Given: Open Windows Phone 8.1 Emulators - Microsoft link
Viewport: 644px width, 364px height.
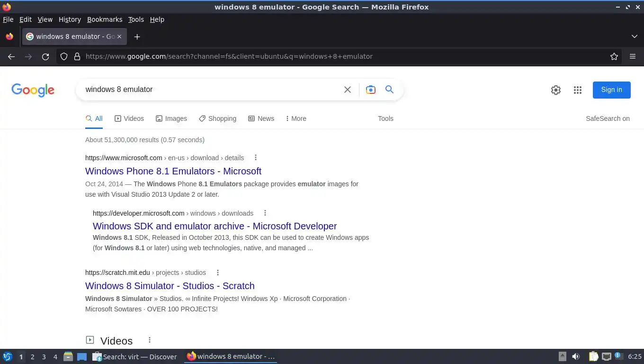Looking at the screenshot, I should tap(173, 171).
